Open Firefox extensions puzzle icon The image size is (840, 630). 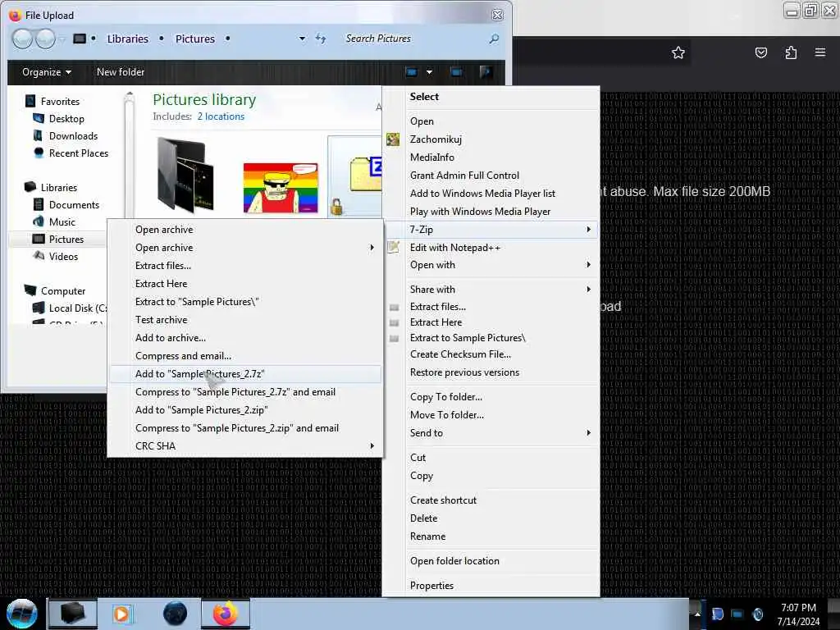click(x=791, y=52)
